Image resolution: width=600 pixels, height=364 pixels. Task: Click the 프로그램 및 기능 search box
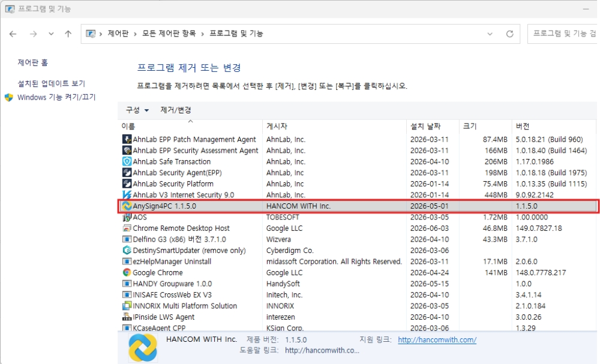563,34
